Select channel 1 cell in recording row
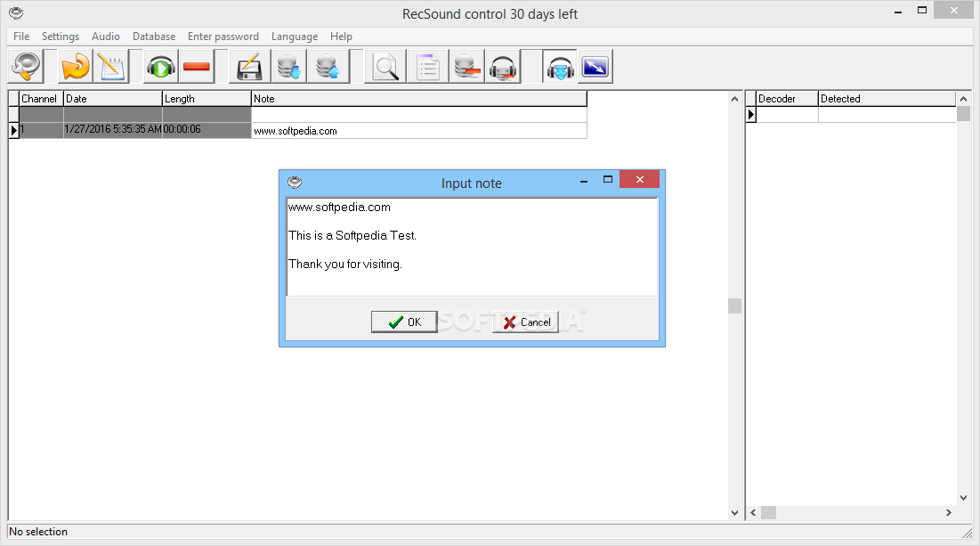This screenshot has width=980, height=546. pos(41,130)
